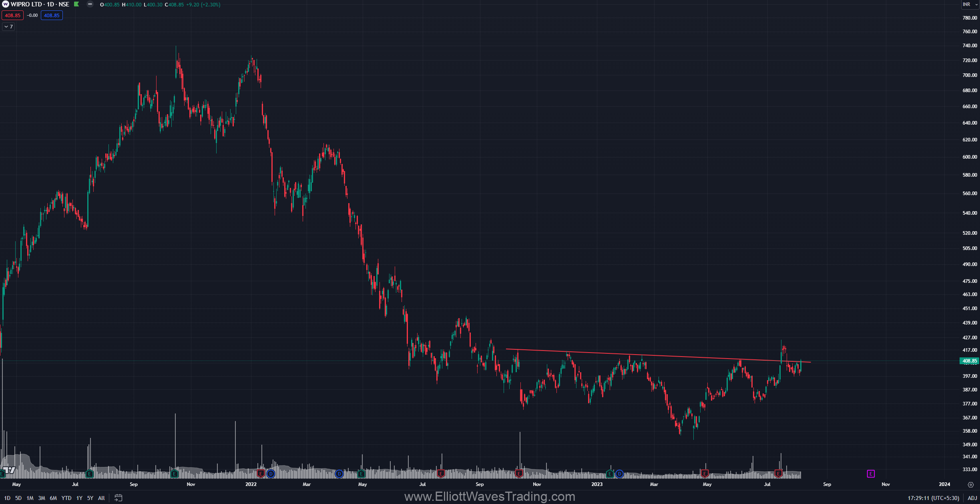Expand the collapsed indicators legend showing 7
The height and width of the screenshot is (504, 980).
(8, 26)
